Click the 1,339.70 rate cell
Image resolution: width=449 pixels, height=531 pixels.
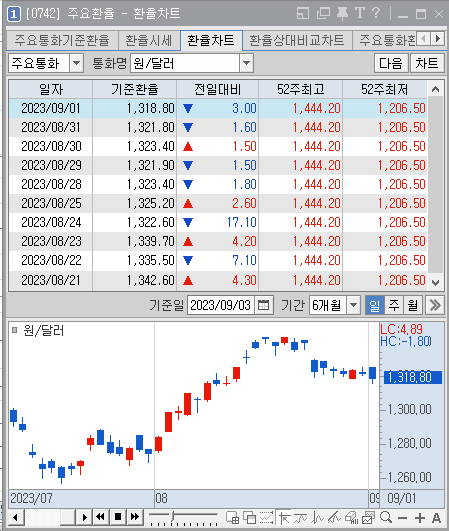coord(135,241)
